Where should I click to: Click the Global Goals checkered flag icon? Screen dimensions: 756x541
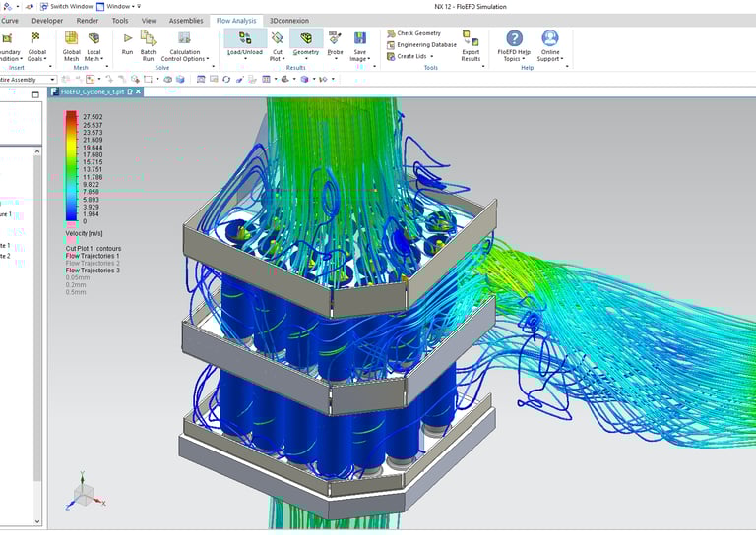coord(35,37)
